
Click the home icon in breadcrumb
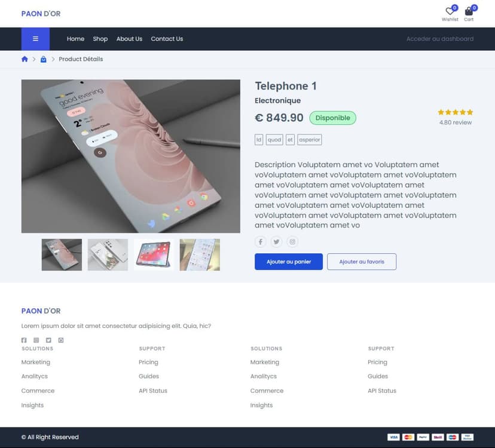(x=25, y=59)
